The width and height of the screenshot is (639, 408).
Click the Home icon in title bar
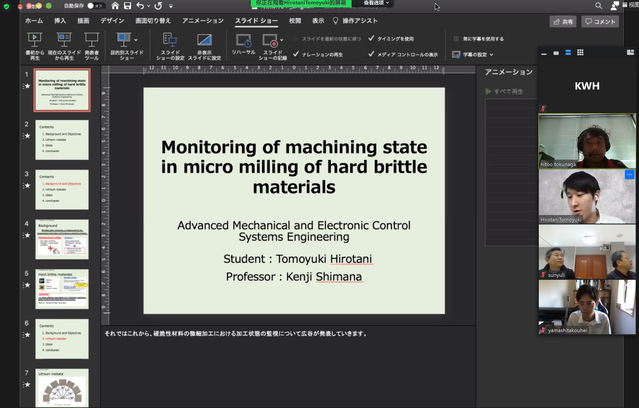click(x=113, y=6)
